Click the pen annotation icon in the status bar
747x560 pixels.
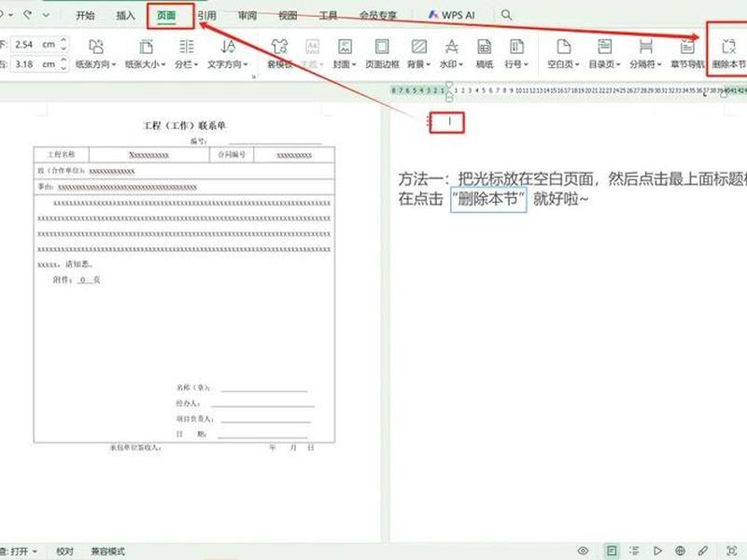click(703, 551)
